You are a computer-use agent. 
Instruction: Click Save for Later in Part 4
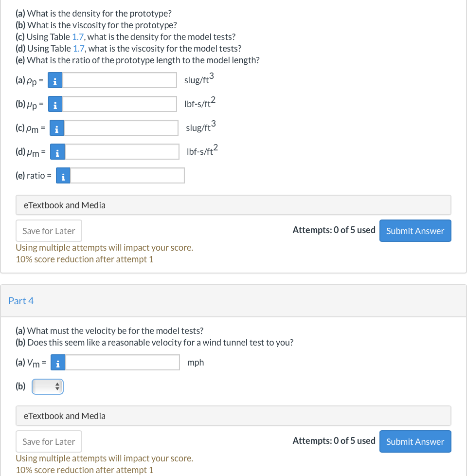(49, 441)
